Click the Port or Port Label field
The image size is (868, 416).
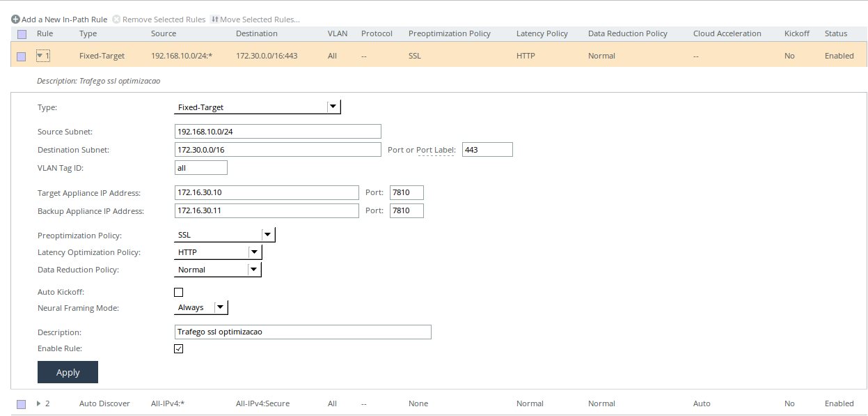[x=487, y=149]
